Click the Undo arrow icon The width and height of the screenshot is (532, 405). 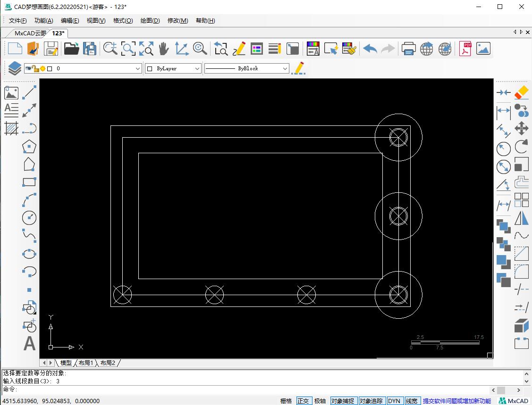pos(370,49)
